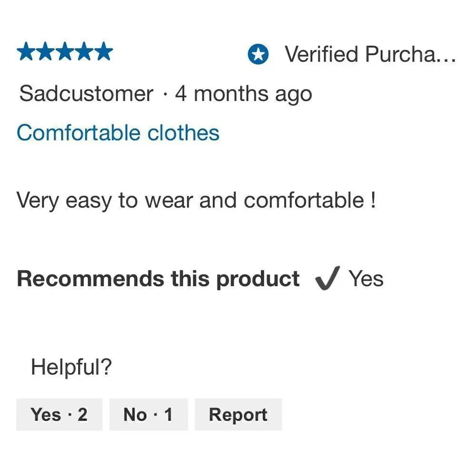This screenshot has height=476, width=476.
Task: Click the truncated Verified Purchaser label
Action: [x=370, y=54]
